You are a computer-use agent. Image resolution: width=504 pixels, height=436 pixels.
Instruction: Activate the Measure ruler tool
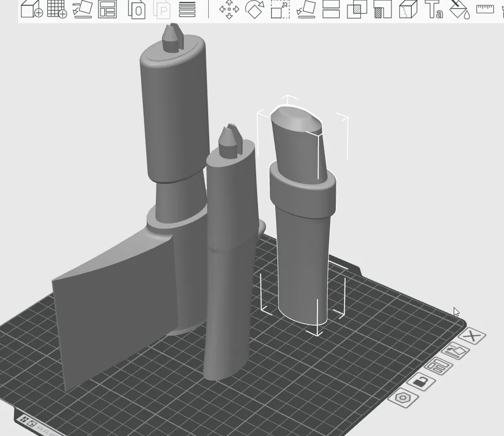(x=485, y=9)
